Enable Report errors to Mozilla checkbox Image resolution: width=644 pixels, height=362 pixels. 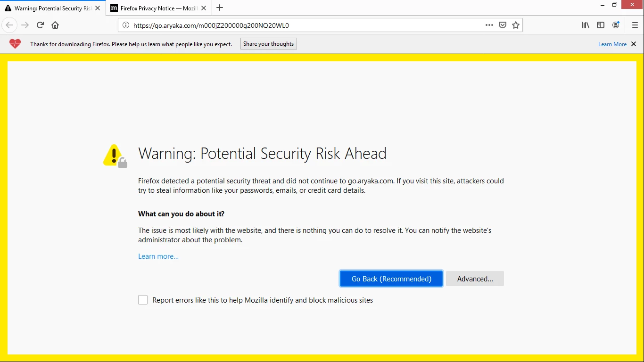pyautogui.click(x=143, y=300)
